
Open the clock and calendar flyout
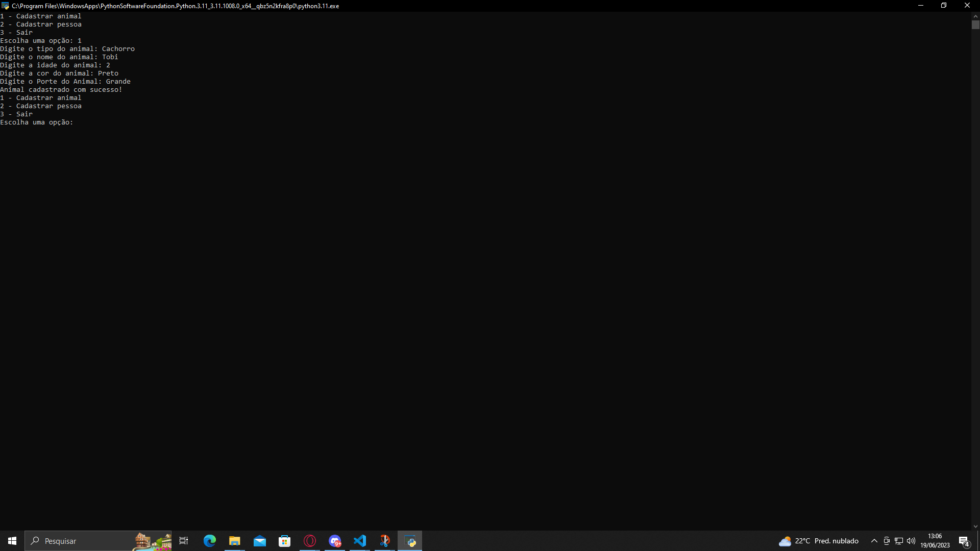935,541
